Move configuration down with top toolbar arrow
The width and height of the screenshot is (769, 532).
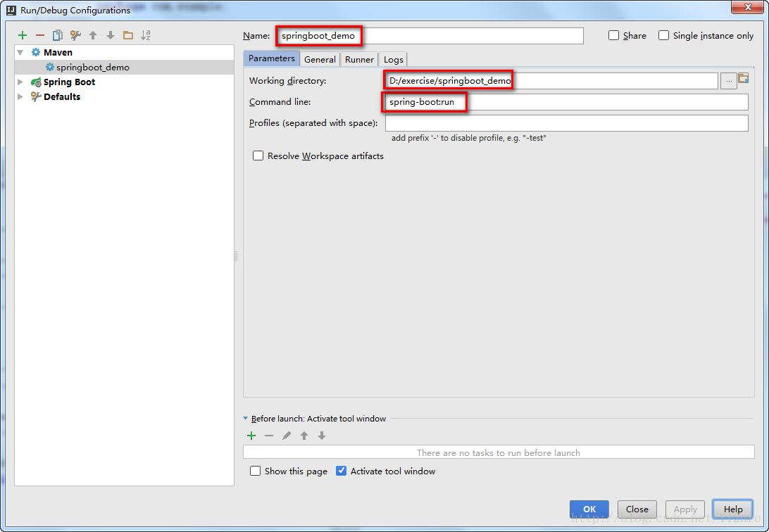tap(111, 35)
